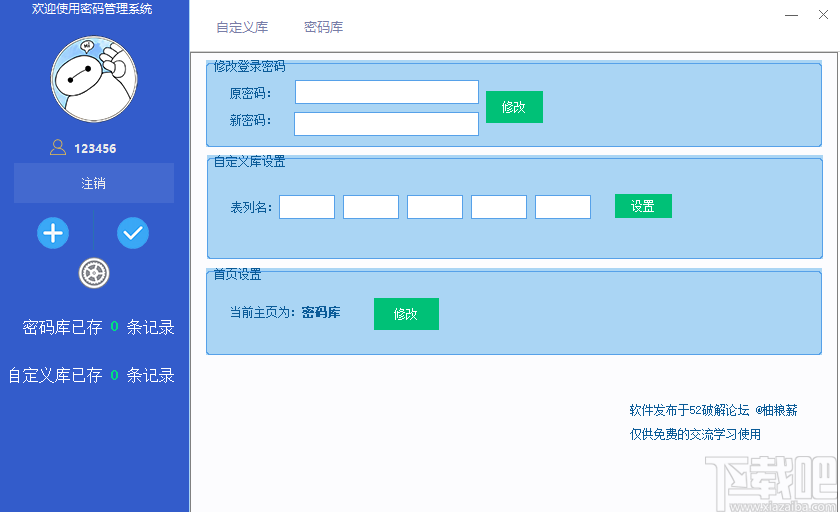Click 修改 button for login password
This screenshot has height=512, width=840.
[514, 107]
